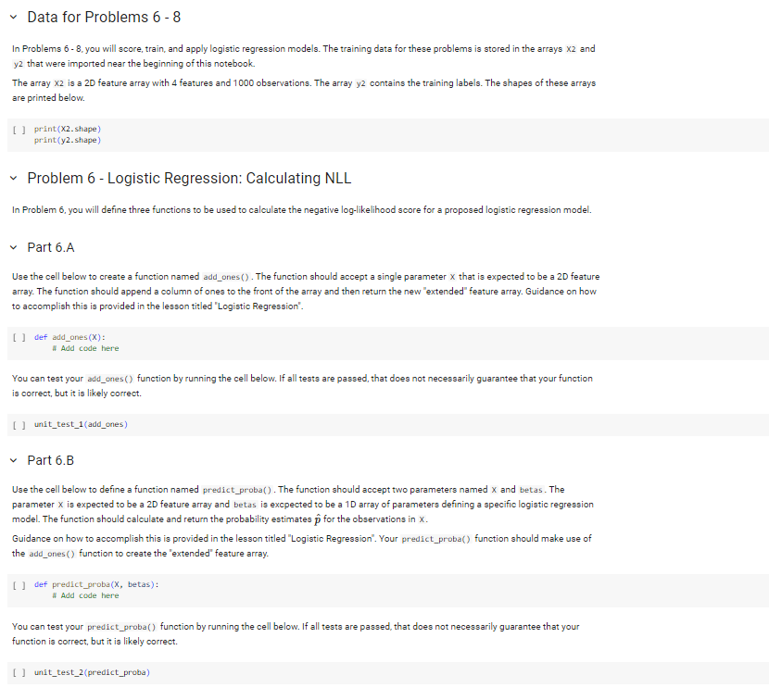Select the Problem 6 - Logistic Regression heading
The image size is (769, 700).
coord(189,178)
